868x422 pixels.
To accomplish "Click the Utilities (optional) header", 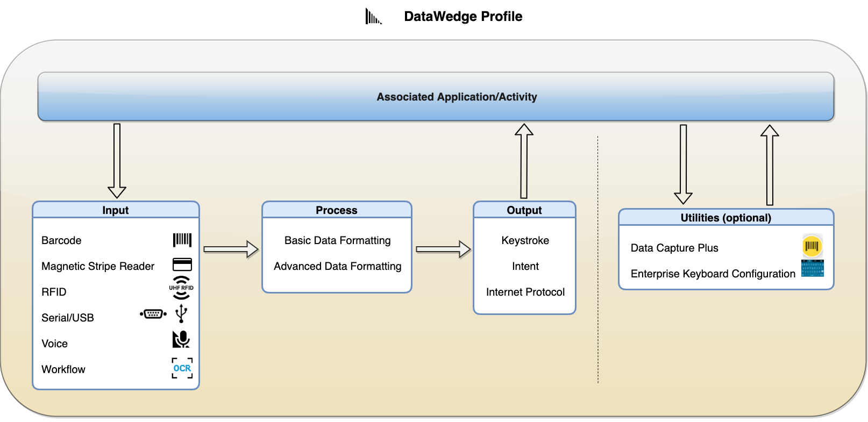I will [726, 217].
